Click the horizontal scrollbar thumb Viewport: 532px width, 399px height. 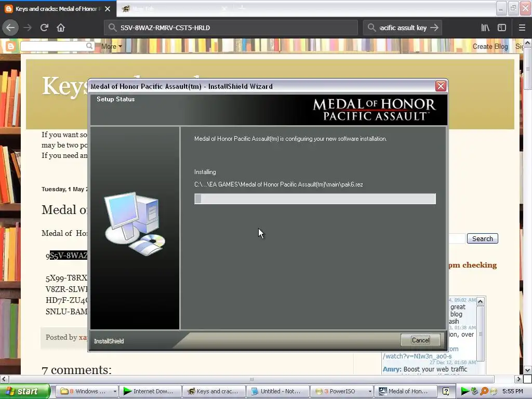(251, 379)
